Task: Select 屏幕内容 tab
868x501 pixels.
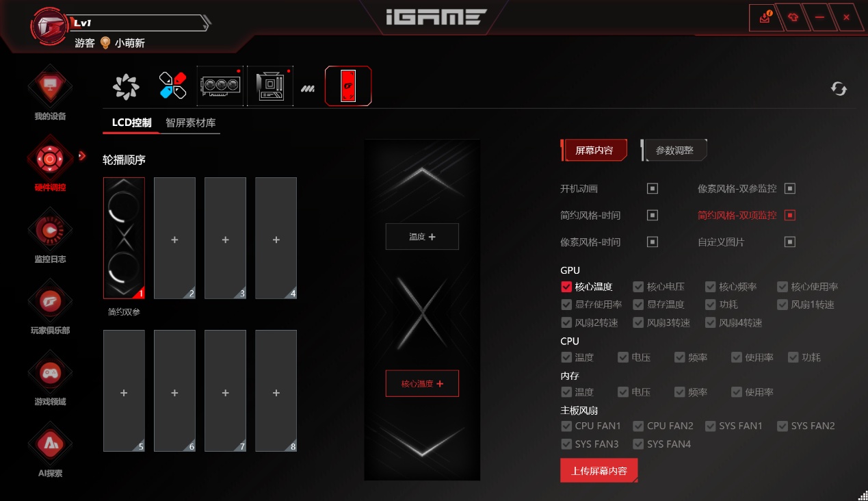Action: pyautogui.click(x=594, y=150)
